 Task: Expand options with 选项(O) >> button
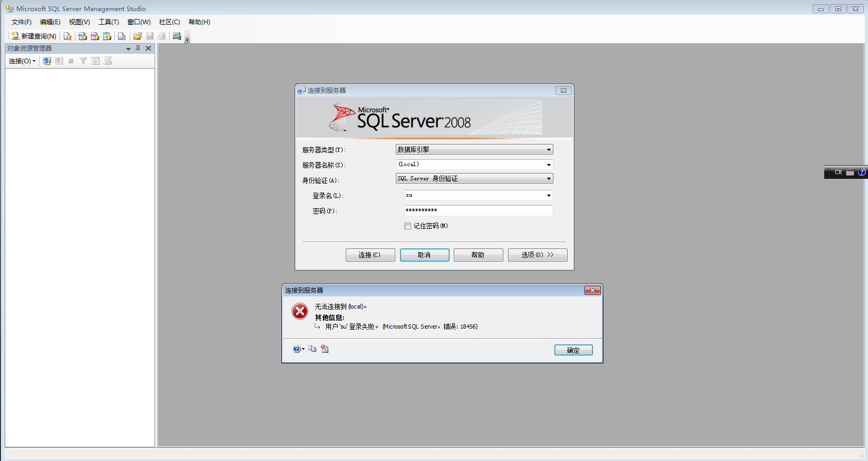538,255
